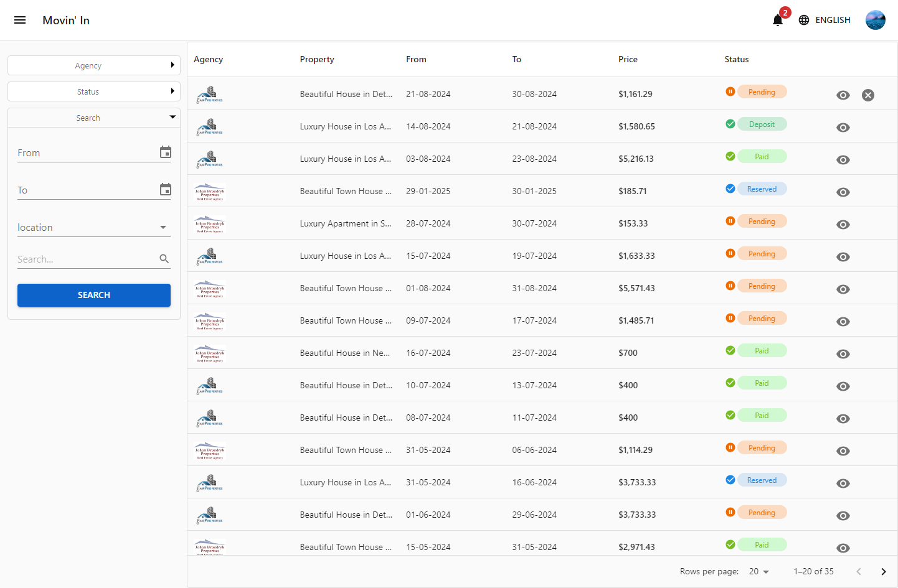Click agency logo of 21-08-2024 booking
The height and width of the screenshot is (588, 898).
210,95
